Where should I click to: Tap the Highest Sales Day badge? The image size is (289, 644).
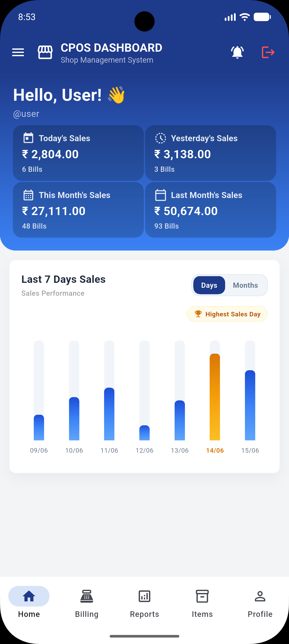227,314
